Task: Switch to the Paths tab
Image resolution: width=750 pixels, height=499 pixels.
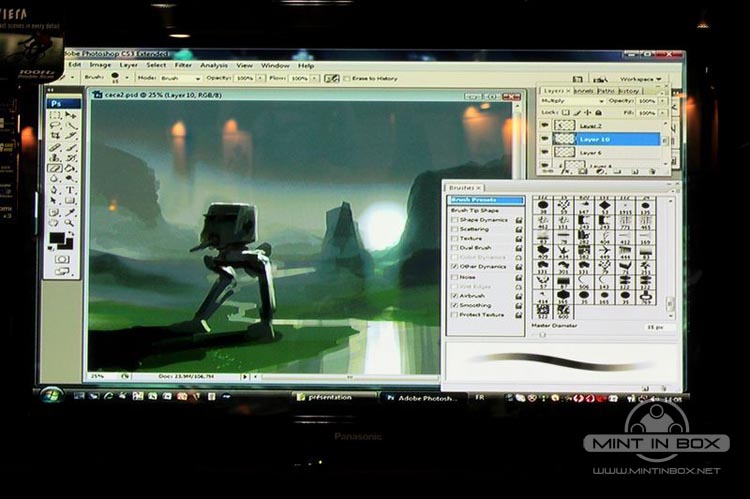Action: pyautogui.click(x=606, y=90)
